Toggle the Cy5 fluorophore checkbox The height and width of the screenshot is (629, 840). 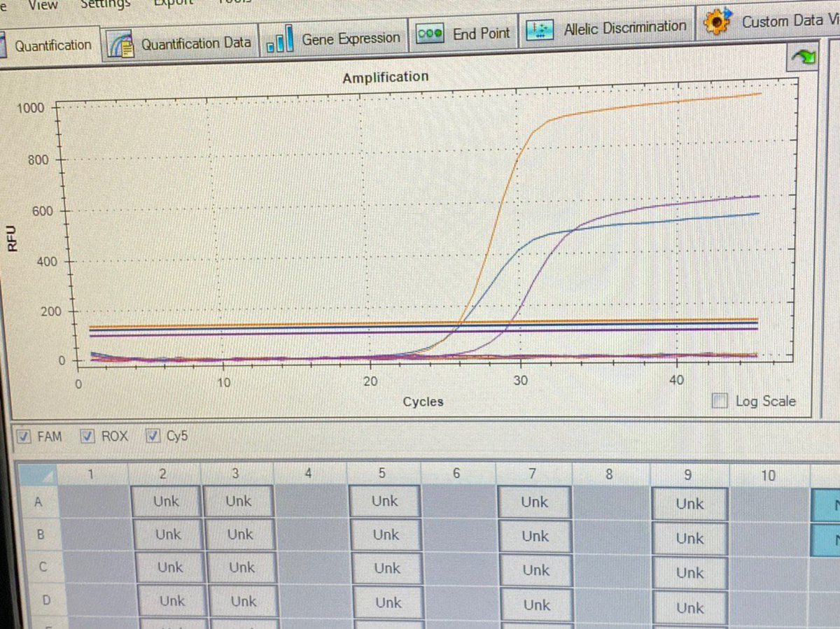(153, 436)
